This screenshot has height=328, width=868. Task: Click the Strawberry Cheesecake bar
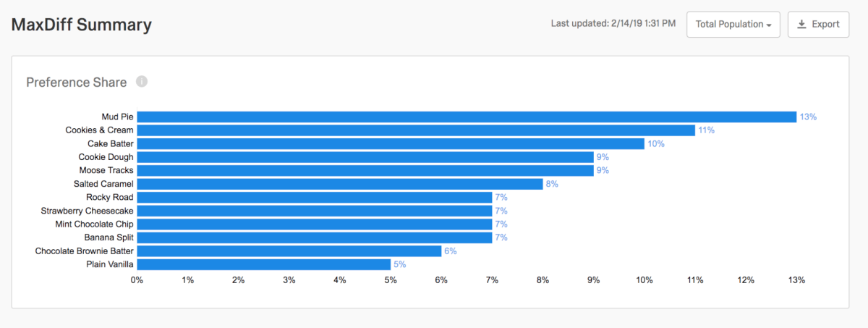coord(315,211)
